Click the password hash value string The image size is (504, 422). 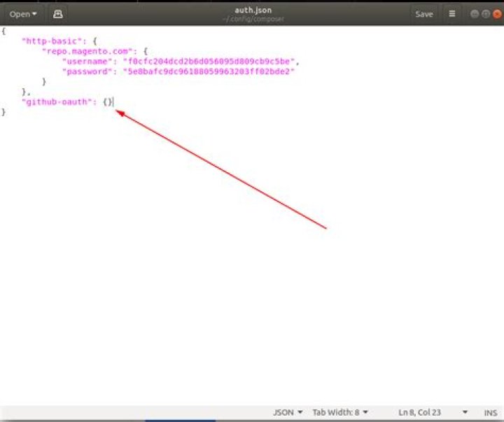(x=209, y=71)
